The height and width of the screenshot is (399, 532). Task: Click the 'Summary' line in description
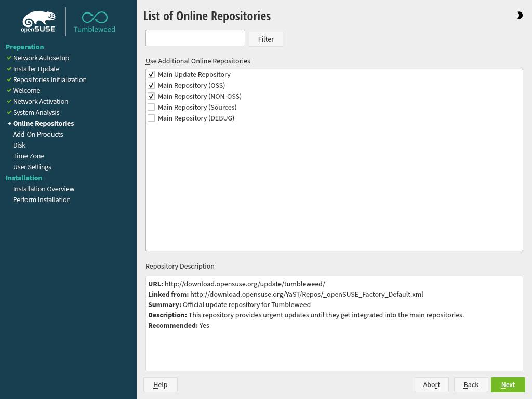pyautogui.click(x=229, y=304)
